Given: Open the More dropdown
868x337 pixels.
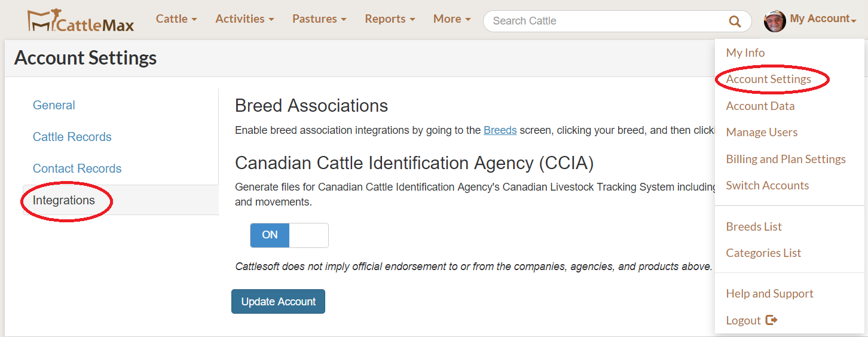Looking at the screenshot, I should [x=452, y=19].
